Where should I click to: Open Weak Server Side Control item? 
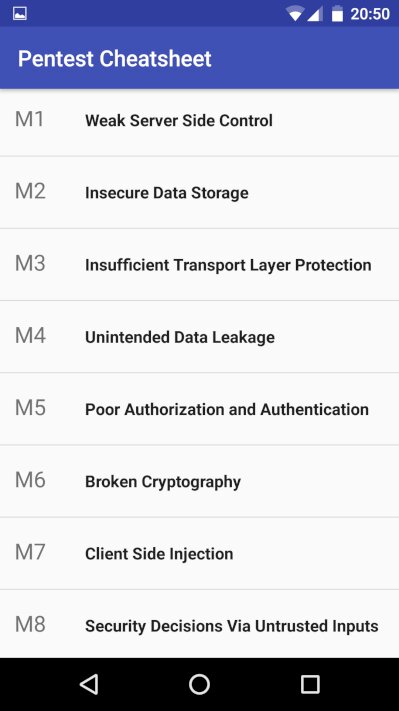pyautogui.click(x=200, y=121)
